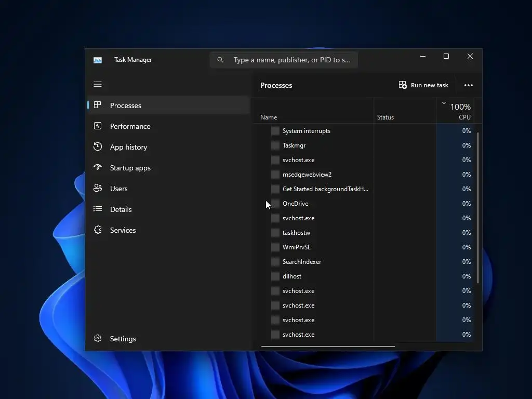
Task: Click the SearchIndexer process icon
Action: pos(275,262)
